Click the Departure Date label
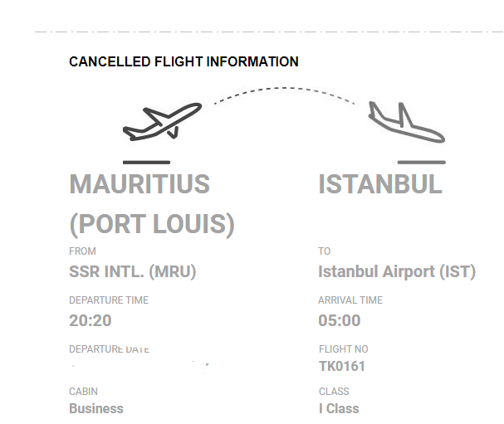This screenshot has width=504, height=424. point(109,349)
